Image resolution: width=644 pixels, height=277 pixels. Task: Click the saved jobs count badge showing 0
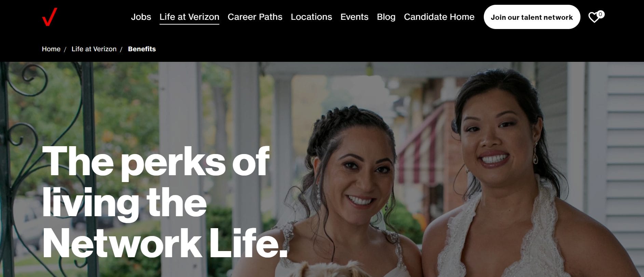click(x=600, y=14)
